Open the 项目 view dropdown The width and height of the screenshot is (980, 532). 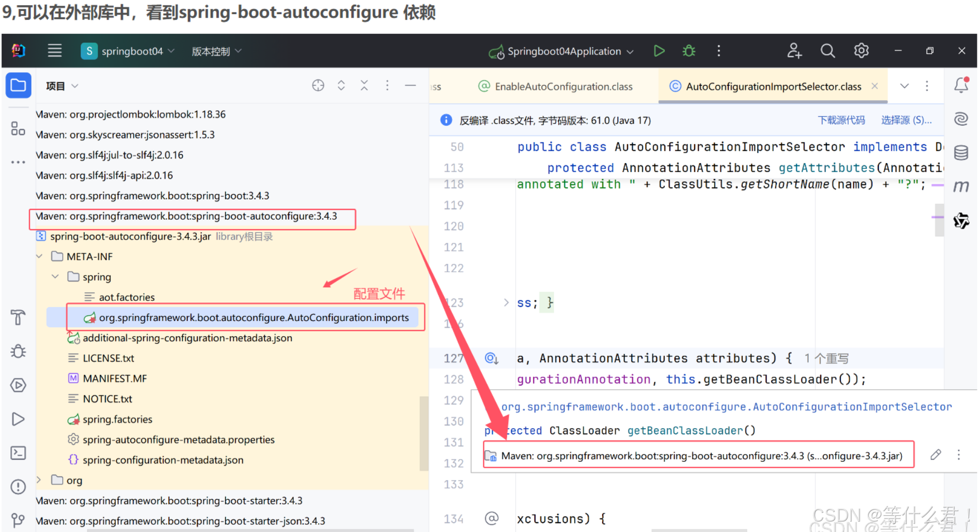62,86
